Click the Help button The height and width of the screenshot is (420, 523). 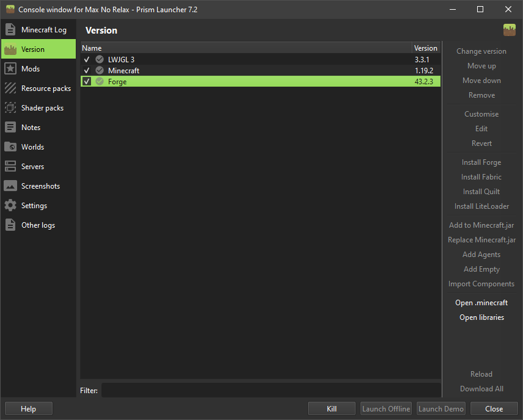28,408
